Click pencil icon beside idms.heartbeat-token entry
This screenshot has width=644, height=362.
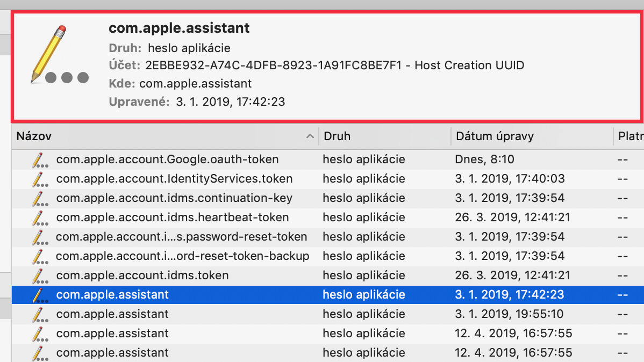pos(40,218)
